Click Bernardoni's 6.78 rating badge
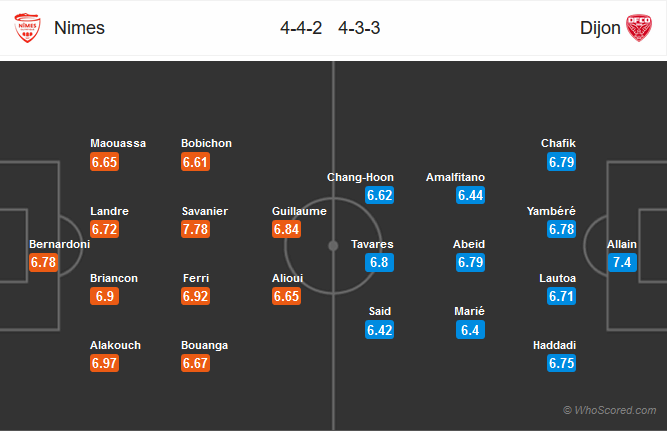The width and height of the screenshot is (668, 431). click(43, 262)
